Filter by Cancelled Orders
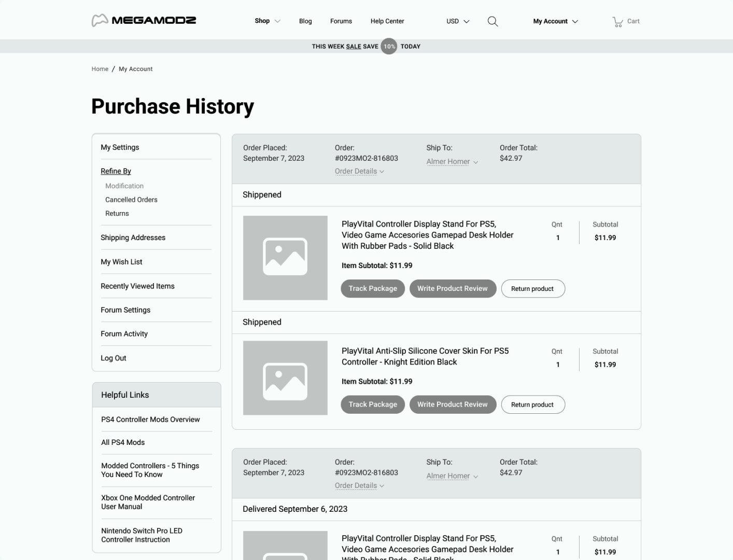Viewport: 733px width, 560px height. [x=131, y=200]
